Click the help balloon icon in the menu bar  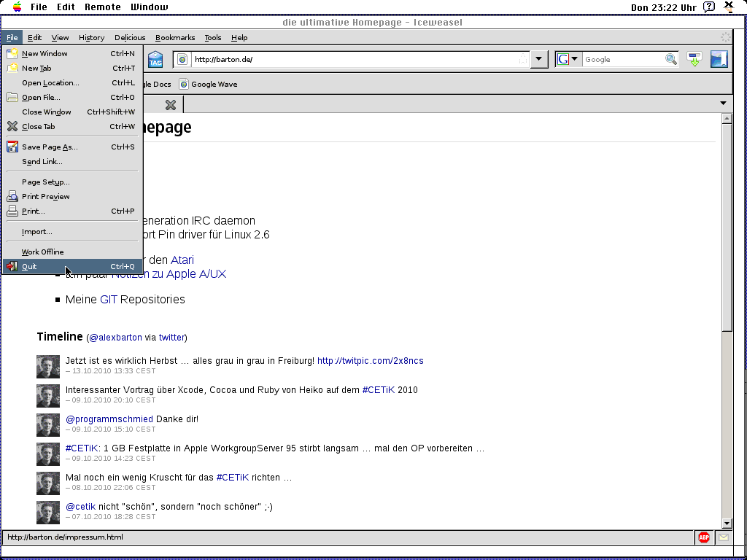[709, 7]
